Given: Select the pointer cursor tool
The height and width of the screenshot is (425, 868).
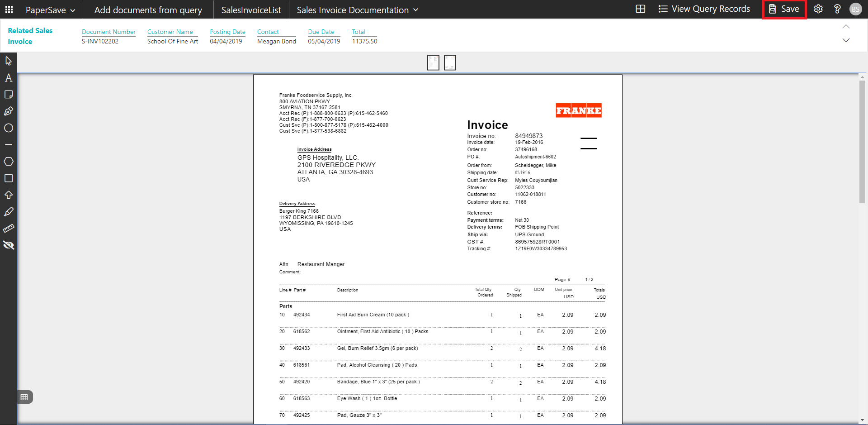Looking at the screenshot, I should click(x=9, y=61).
